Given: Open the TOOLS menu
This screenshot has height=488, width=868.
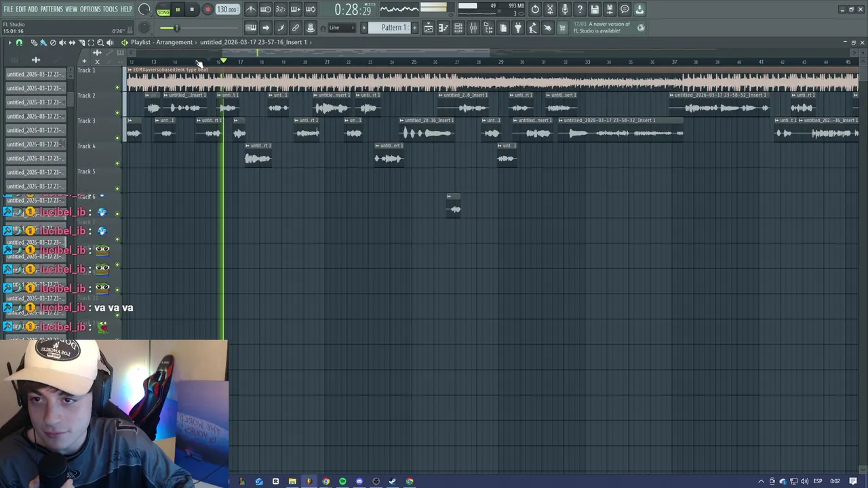Looking at the screenshot, I should tap(111, 9).
